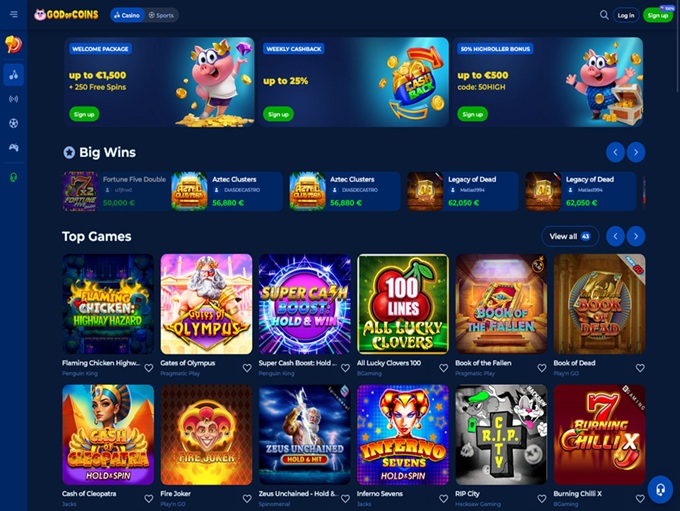
Task: Show previous Top Games with left arrow
Action: 615,236
